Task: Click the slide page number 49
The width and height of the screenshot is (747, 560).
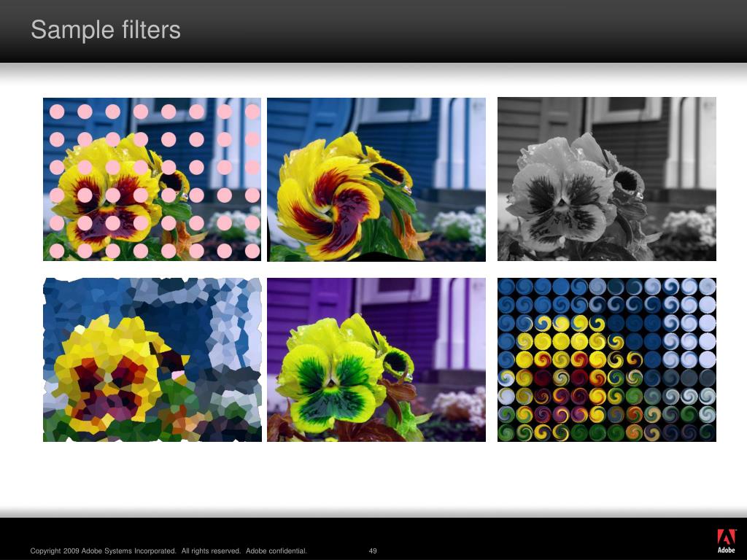Action: pyautogui.click(x=373, y=551)
